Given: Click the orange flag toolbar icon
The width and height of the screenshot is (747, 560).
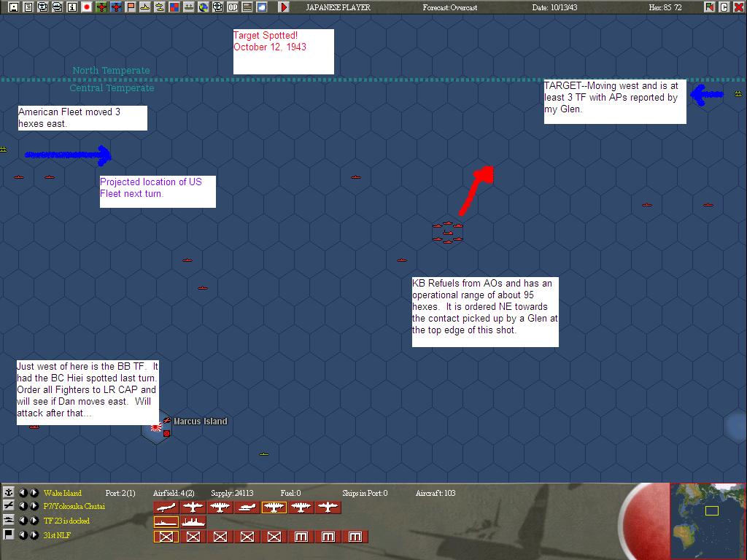Looking at the screenshot, I should tap(131, 7).
